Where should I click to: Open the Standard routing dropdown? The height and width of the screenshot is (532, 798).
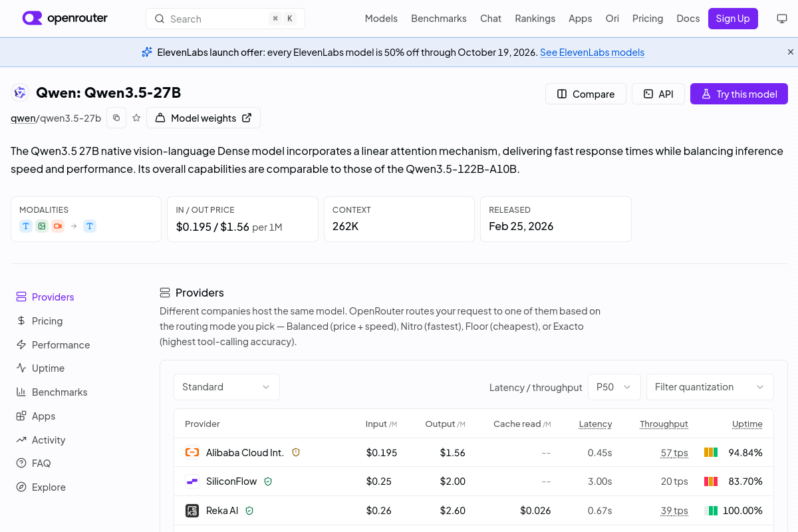pos(227,387)
